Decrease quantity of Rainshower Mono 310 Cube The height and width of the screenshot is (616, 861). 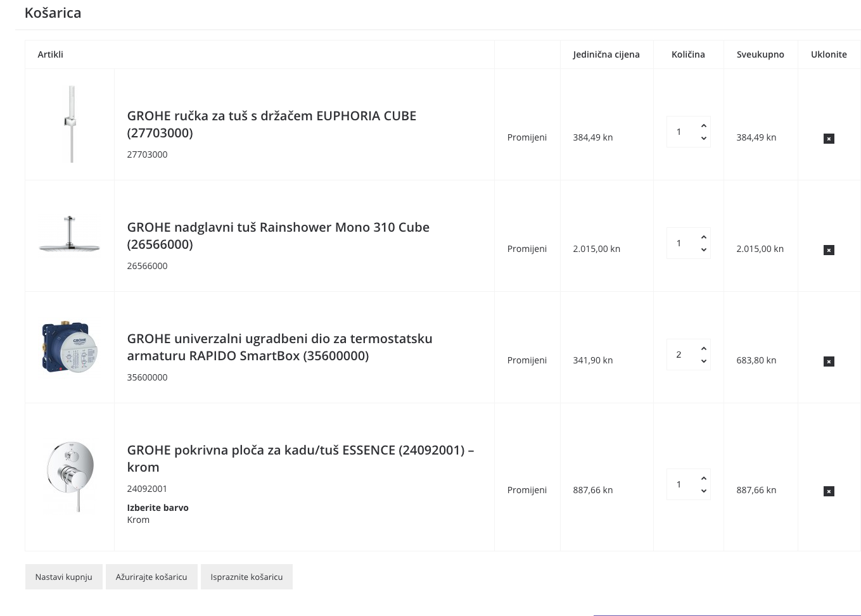point(703,249)
